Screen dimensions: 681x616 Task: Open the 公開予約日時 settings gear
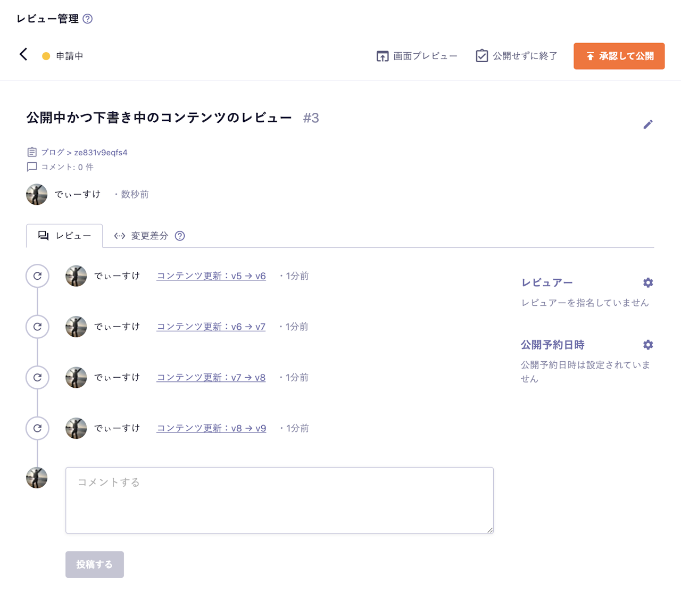(x=647, y=345)
